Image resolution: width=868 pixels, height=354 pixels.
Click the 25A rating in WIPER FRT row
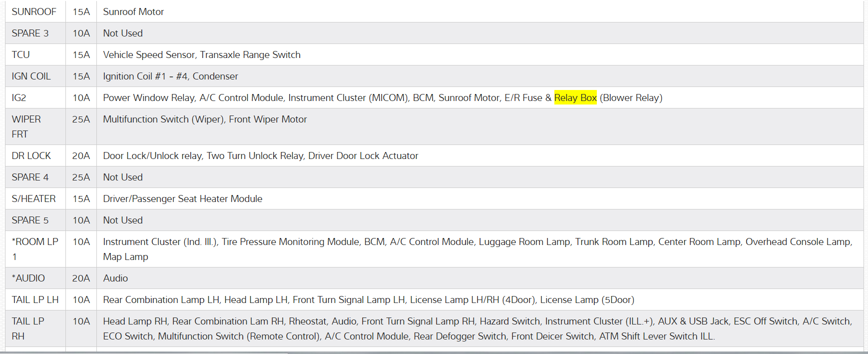[x=81, y=119]
